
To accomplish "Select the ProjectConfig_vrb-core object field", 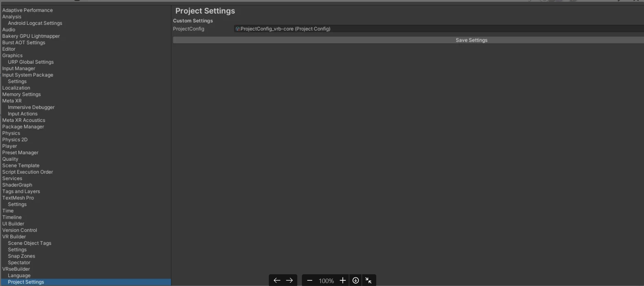I will tap(439, 29).
